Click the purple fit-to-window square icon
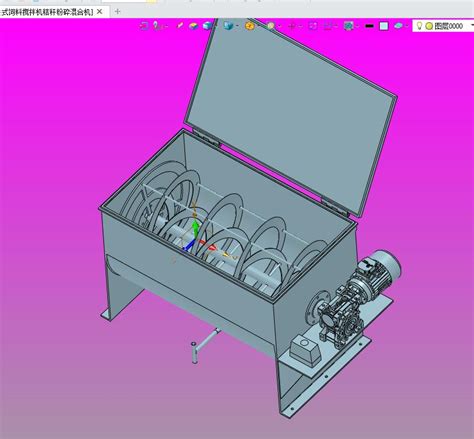Screen dimensions: 474x439 coord(313,26)
